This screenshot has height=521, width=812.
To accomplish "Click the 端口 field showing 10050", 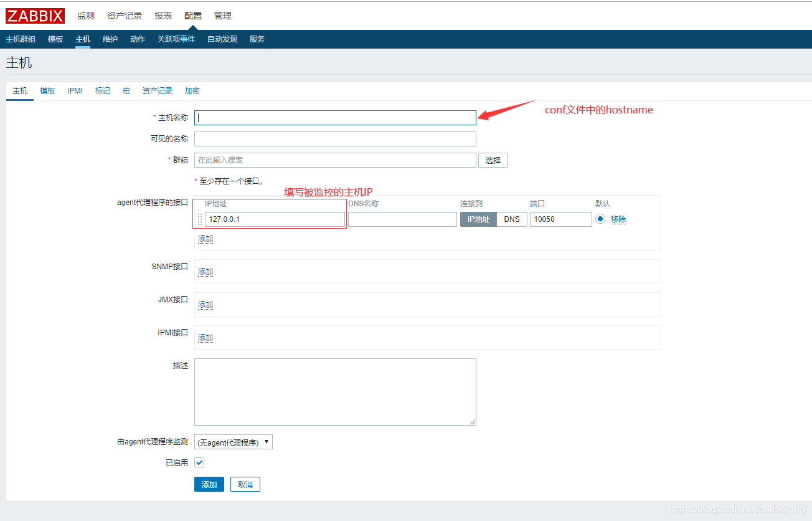I will 561,219.
